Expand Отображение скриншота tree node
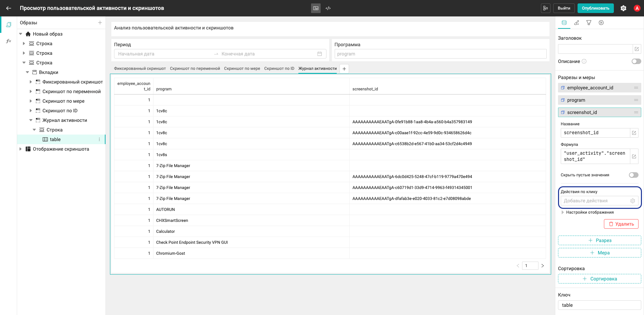This screenshot has width=644, height=315. pos(21,149)
